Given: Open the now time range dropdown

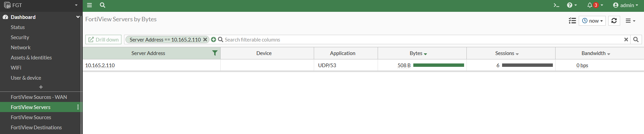Looking at the screenshot, I should 592,21.
